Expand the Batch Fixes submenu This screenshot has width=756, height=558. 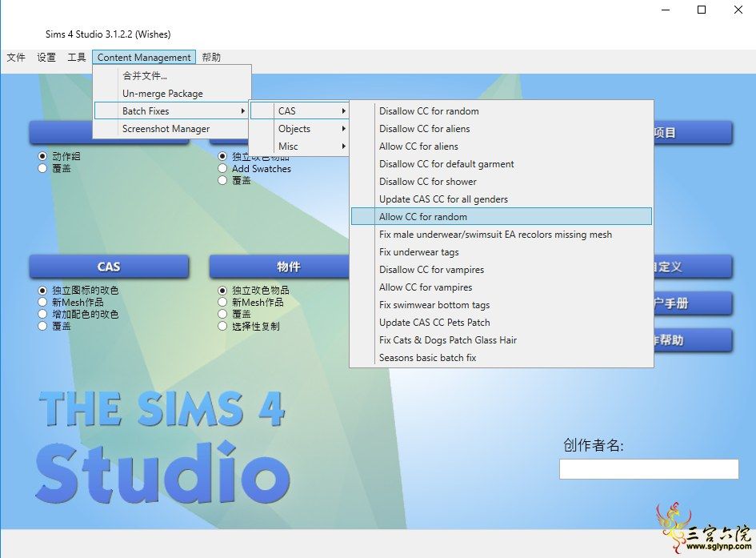(x=172, y=111)
